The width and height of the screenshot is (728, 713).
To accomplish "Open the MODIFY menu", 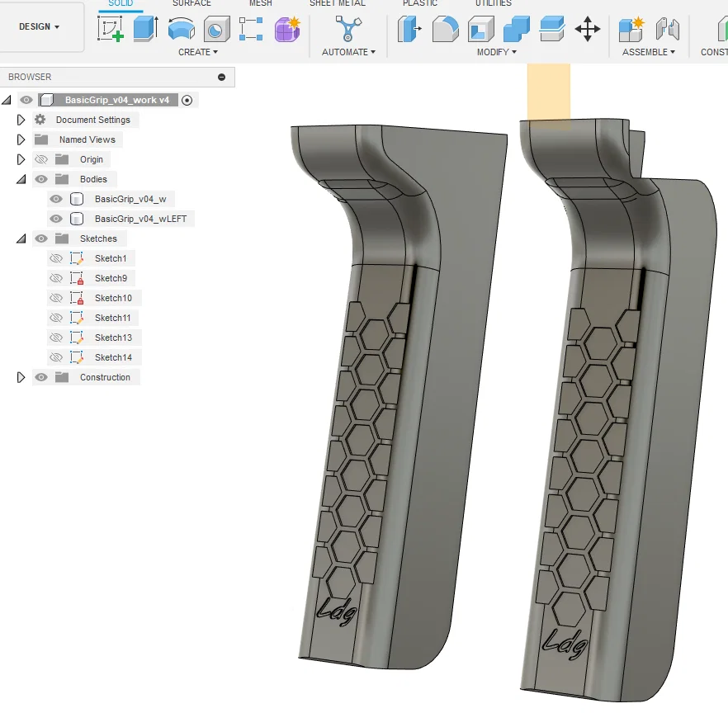I will click(496, 52).
